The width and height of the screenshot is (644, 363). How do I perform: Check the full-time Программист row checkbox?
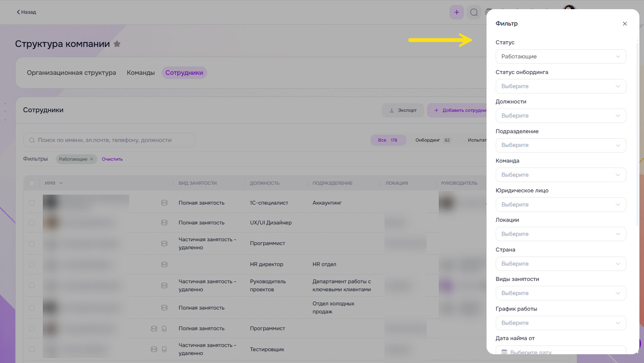coord(32,329)
